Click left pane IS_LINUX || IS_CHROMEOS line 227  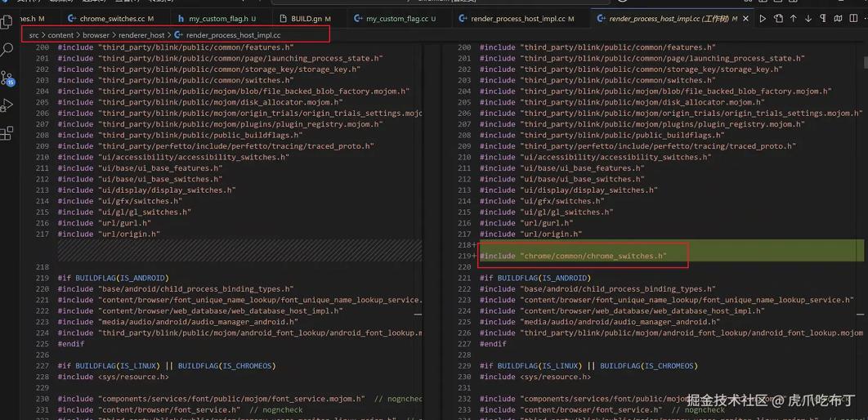click(x=167, y=366)
